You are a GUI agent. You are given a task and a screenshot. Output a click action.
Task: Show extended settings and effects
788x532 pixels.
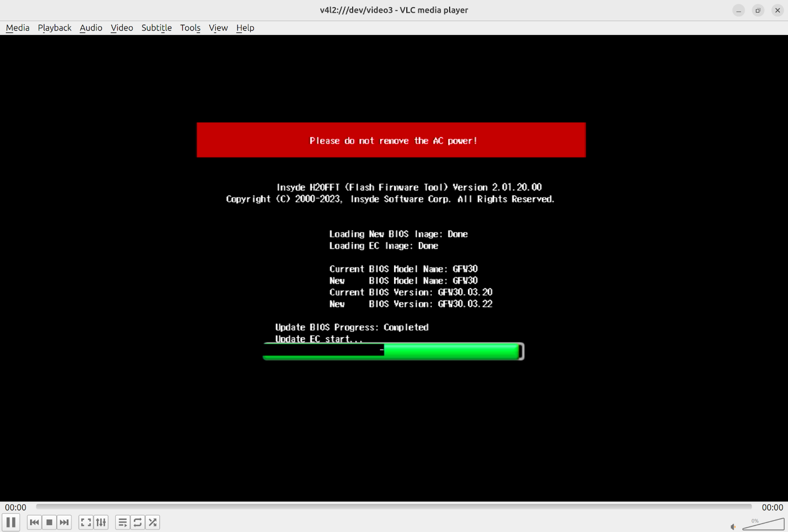coord(101,522)
